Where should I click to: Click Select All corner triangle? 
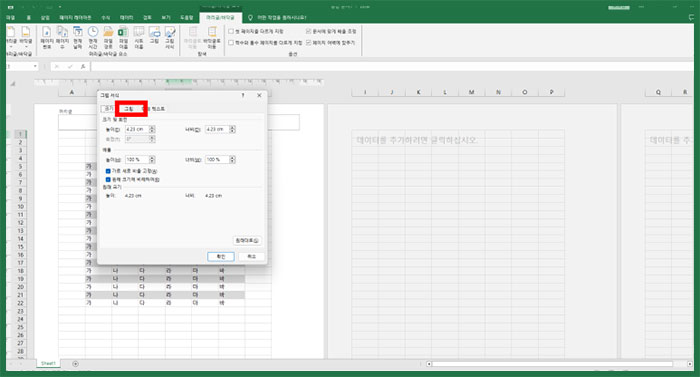(13, 84)
